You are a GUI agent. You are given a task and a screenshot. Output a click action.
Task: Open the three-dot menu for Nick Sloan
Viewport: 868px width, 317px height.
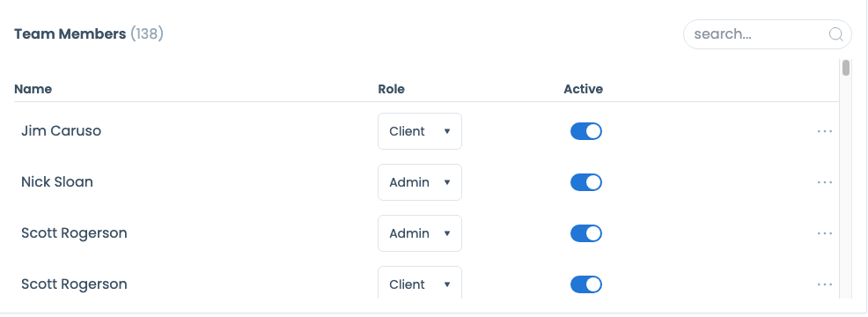coord(825,182)
